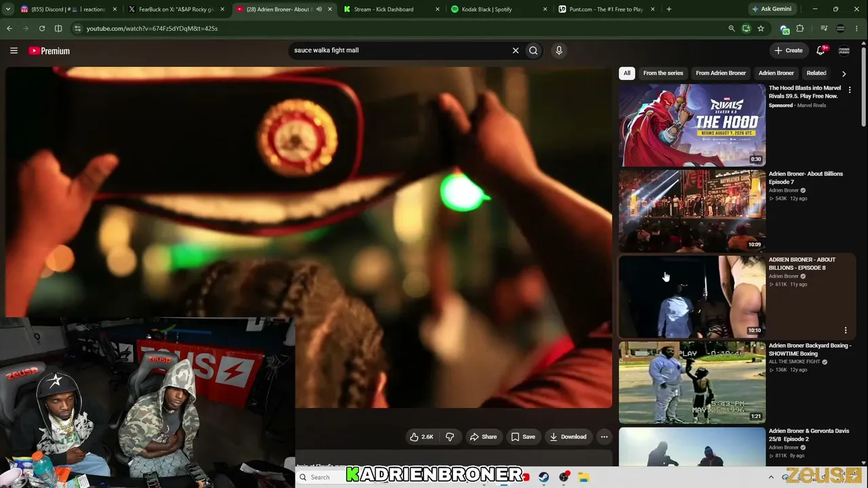Viewport: 868px width, 488px height.
Task: View site information in address bar
Action: click(78, 28)
